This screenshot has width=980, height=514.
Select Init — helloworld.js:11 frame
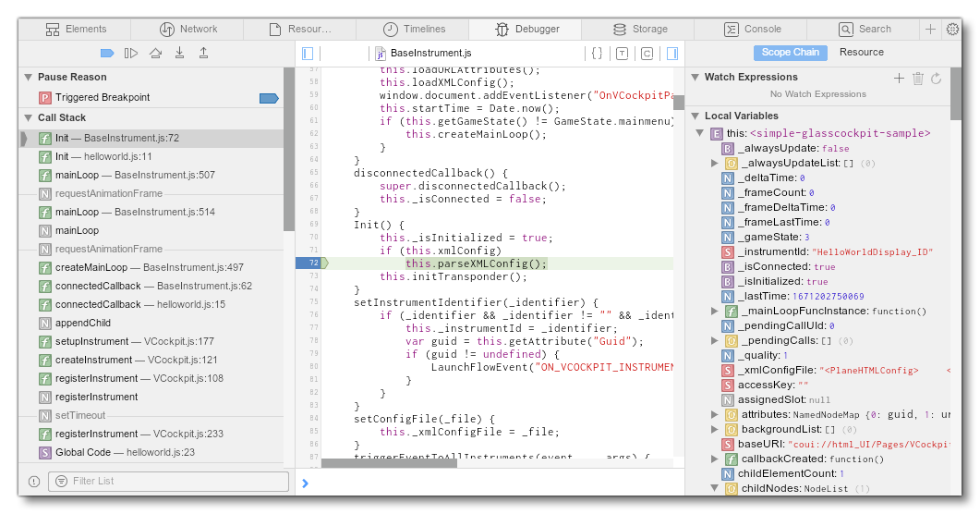[x=151, y=156]
